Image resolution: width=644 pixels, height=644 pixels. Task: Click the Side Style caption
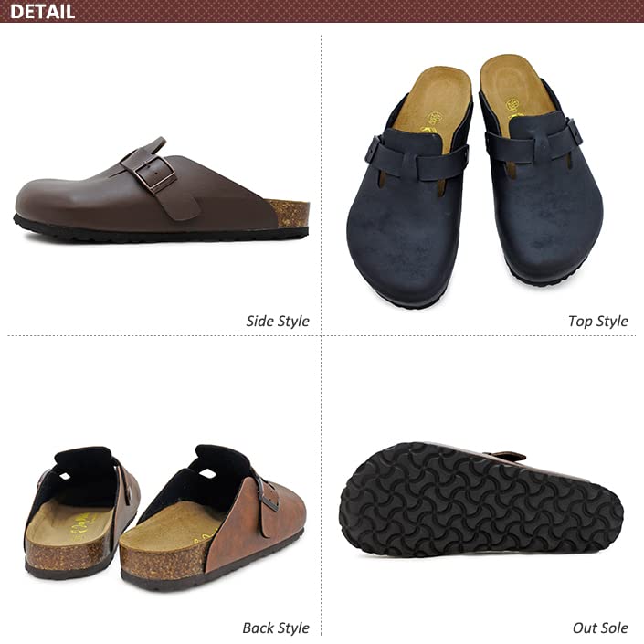click(x=278, y=322)
